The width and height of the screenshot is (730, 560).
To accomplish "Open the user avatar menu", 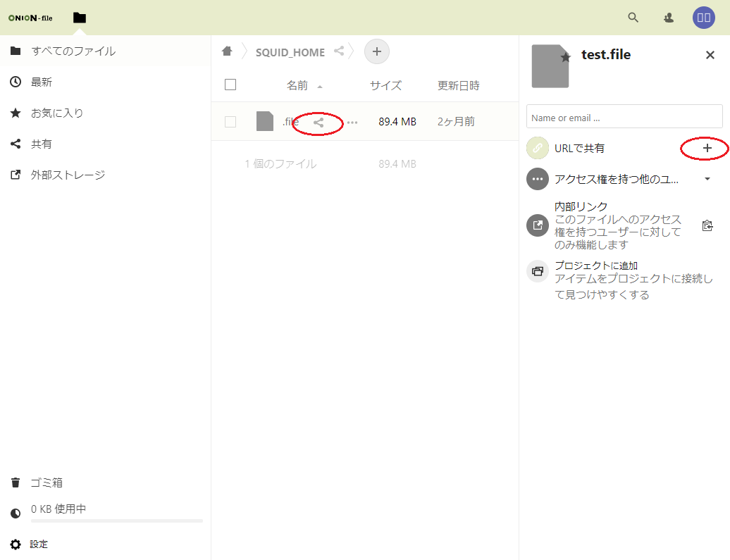I will coord(703,18).
